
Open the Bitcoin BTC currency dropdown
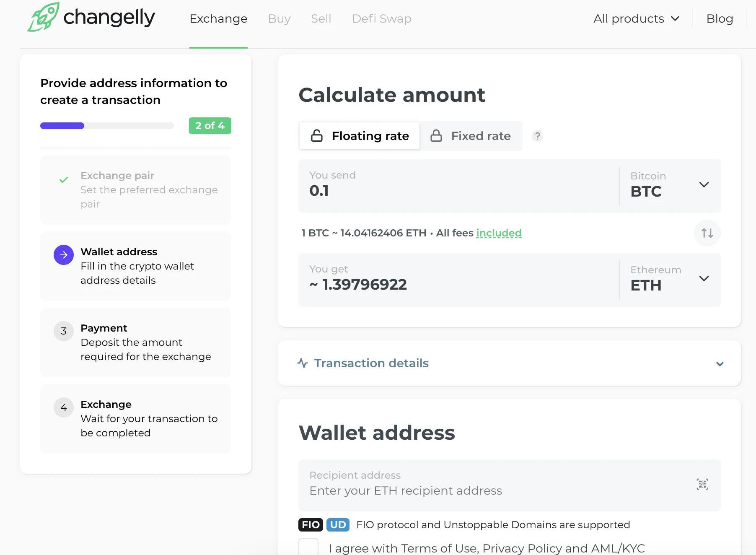670,185
